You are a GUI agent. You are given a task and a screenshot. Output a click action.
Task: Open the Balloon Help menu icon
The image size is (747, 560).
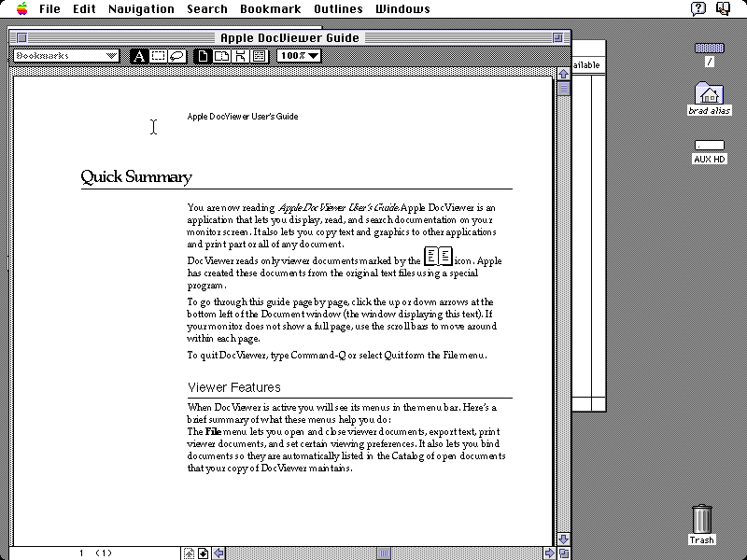698,8
